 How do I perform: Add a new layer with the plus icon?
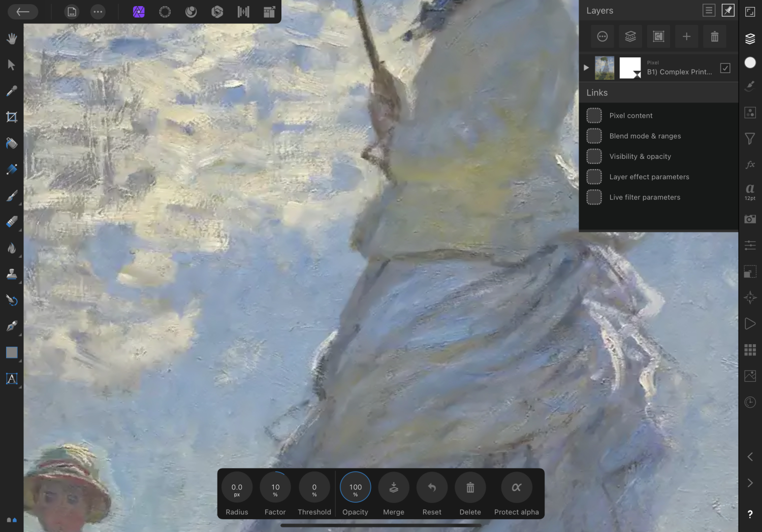click(x=686, y=36)
